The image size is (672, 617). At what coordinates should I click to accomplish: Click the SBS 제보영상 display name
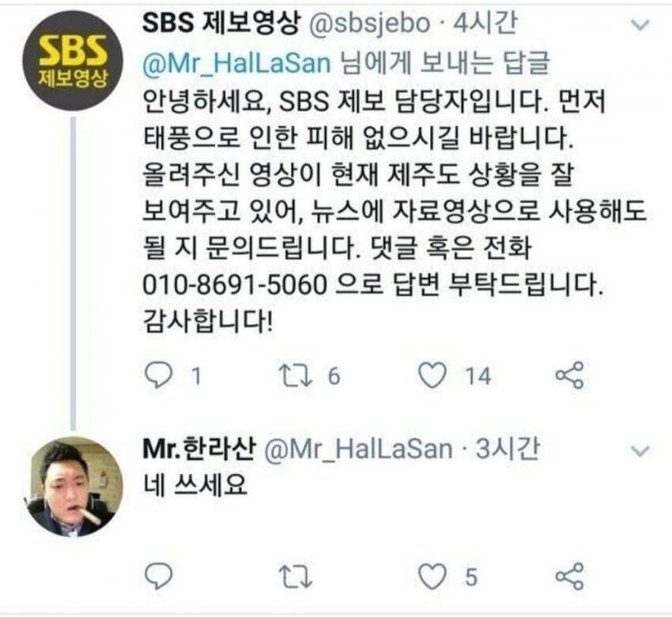221,23
